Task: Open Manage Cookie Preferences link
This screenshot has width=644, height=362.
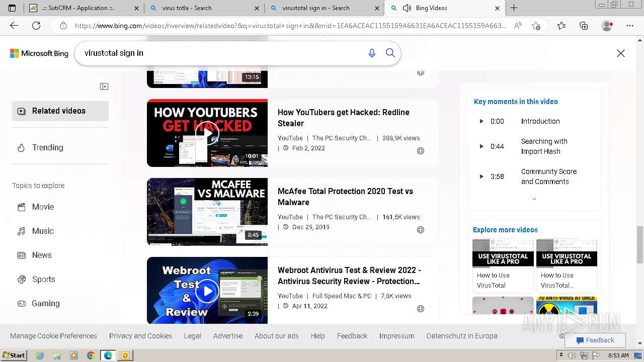Action: [x=53, y=336]
